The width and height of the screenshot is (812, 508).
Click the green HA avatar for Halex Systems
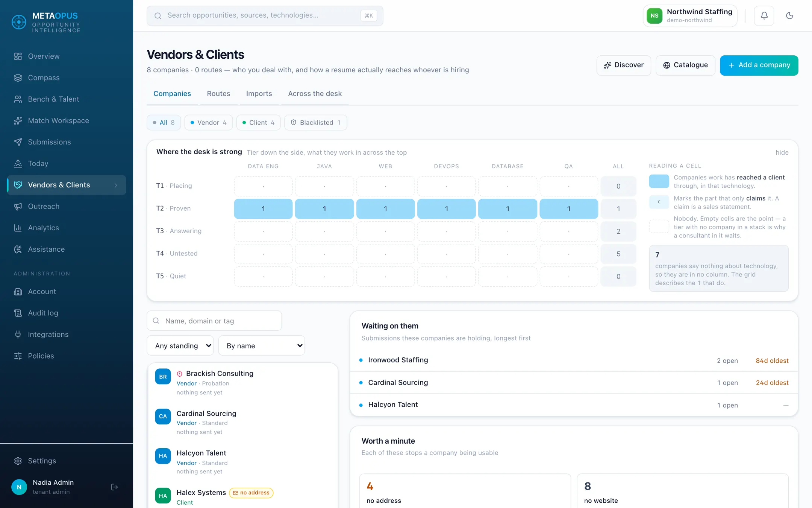coord(163,496)
